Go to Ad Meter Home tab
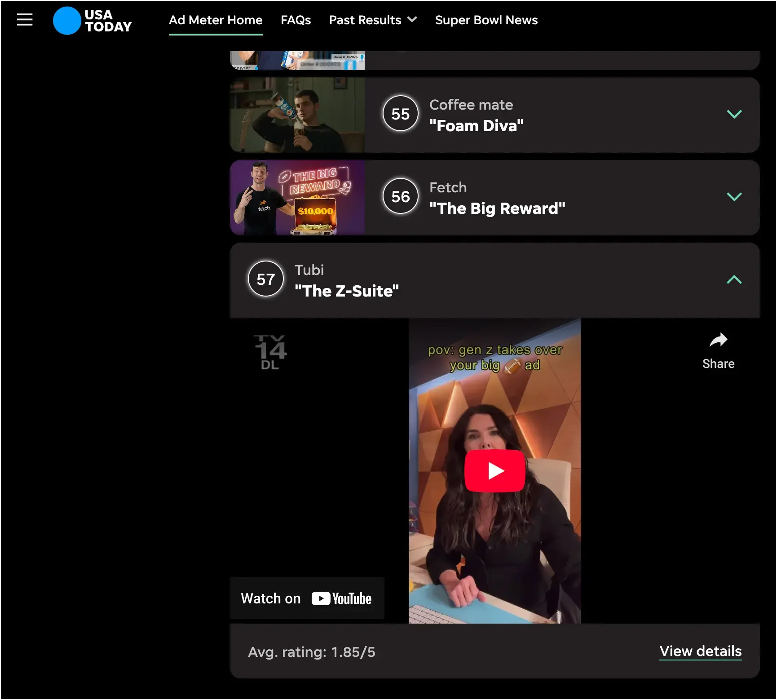The image size is (777, 700). [x=216, y=20]
